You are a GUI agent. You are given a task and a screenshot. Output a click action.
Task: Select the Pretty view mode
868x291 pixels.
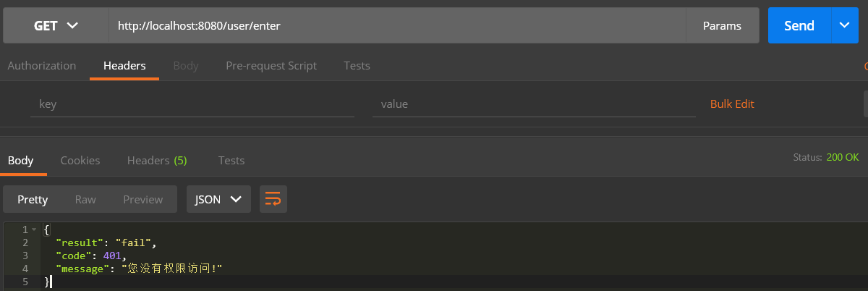point(33,199)
